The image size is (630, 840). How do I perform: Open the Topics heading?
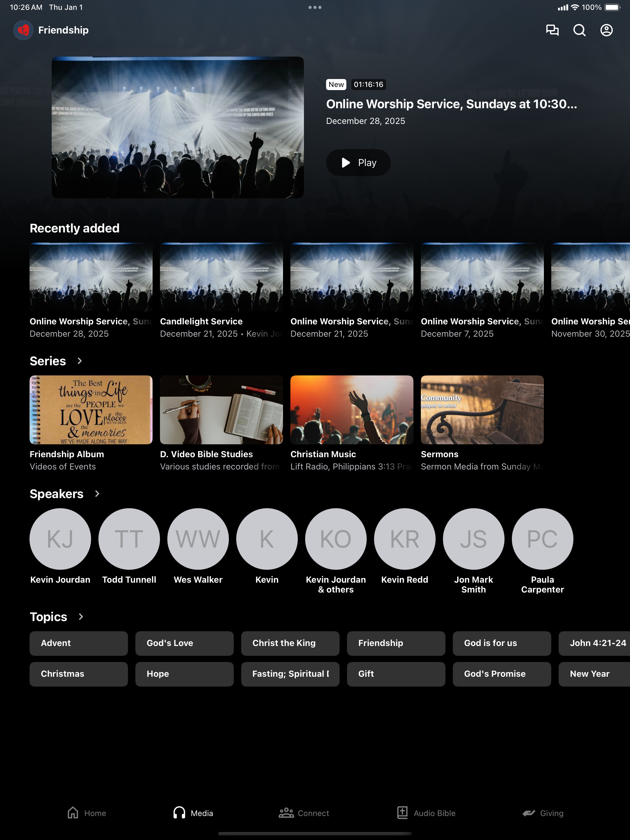(x=48, y=617)
